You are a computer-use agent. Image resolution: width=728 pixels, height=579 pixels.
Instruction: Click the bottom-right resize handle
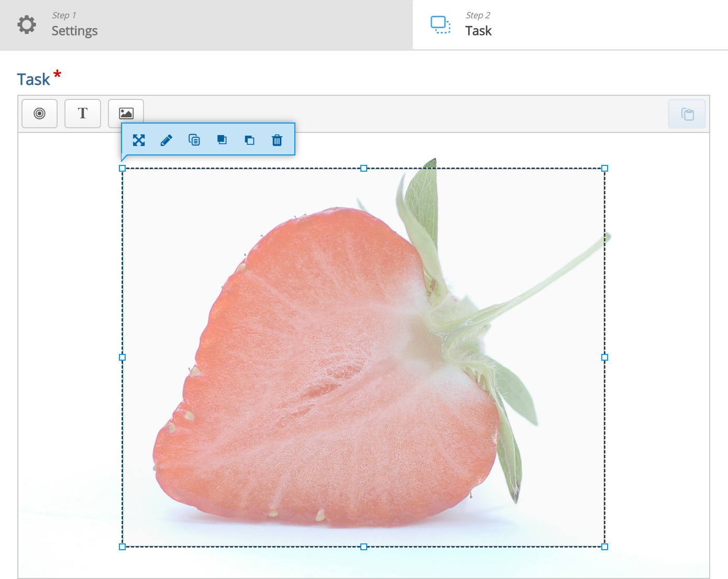(604, 547)
